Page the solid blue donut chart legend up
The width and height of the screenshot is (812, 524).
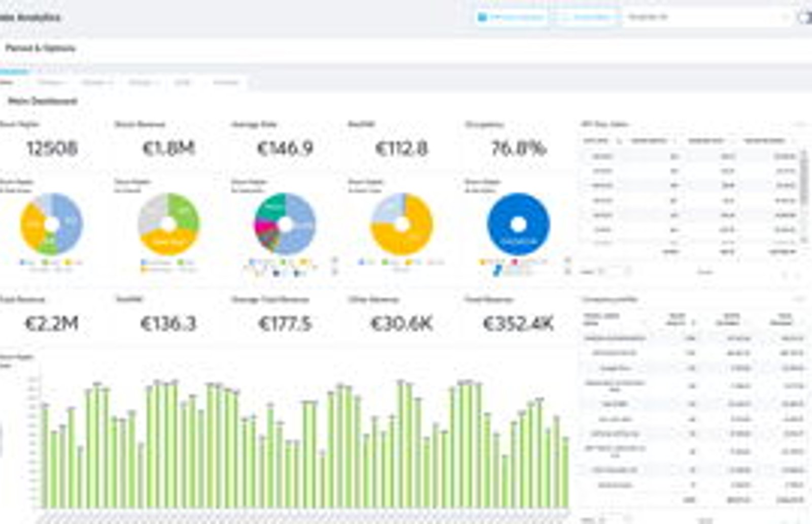pos(567,261)
